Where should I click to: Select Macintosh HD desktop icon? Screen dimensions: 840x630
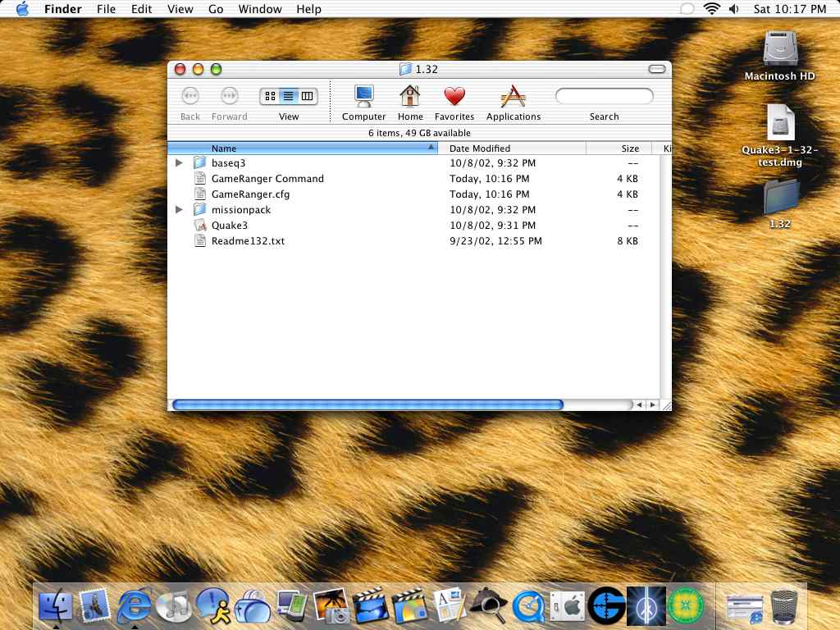780,57
